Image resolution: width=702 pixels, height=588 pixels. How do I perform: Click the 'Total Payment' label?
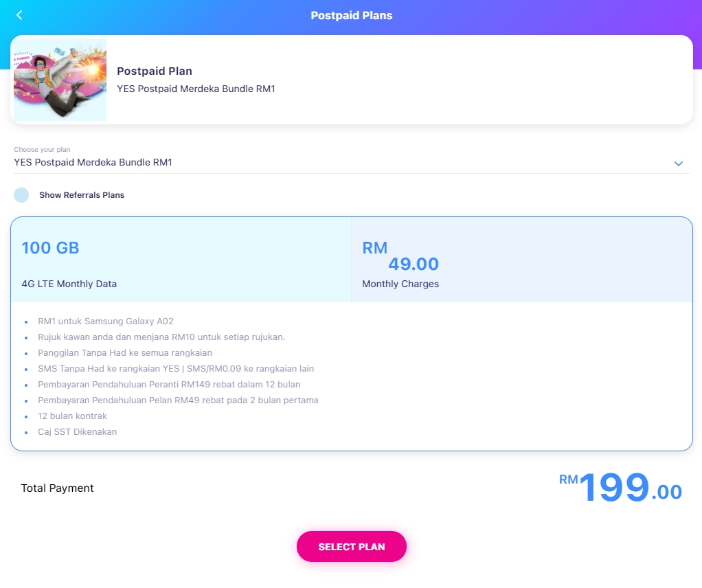click(x=57, y=488)
